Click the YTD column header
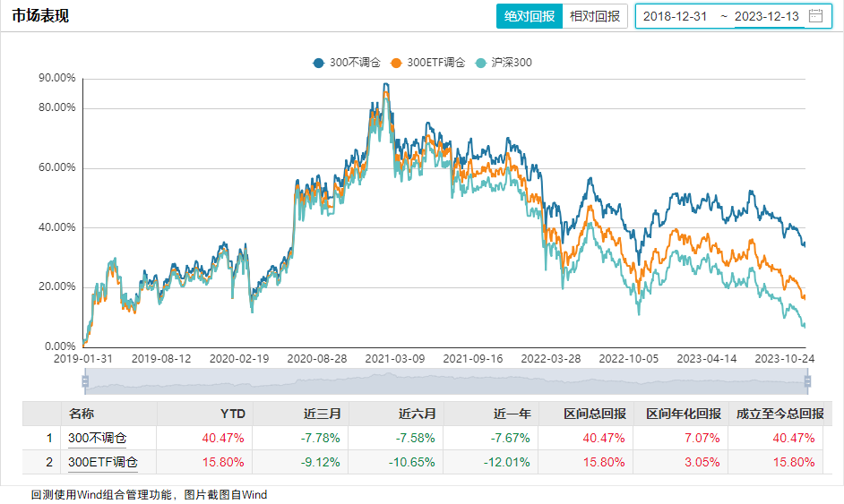This screenshot has width=844, height=504. [x=233, y=414]
